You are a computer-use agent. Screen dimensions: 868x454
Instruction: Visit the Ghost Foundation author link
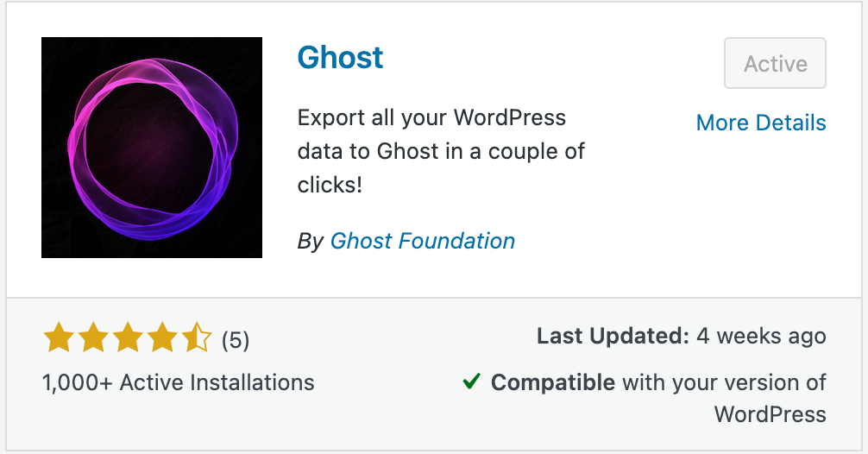tap(423, 241)
